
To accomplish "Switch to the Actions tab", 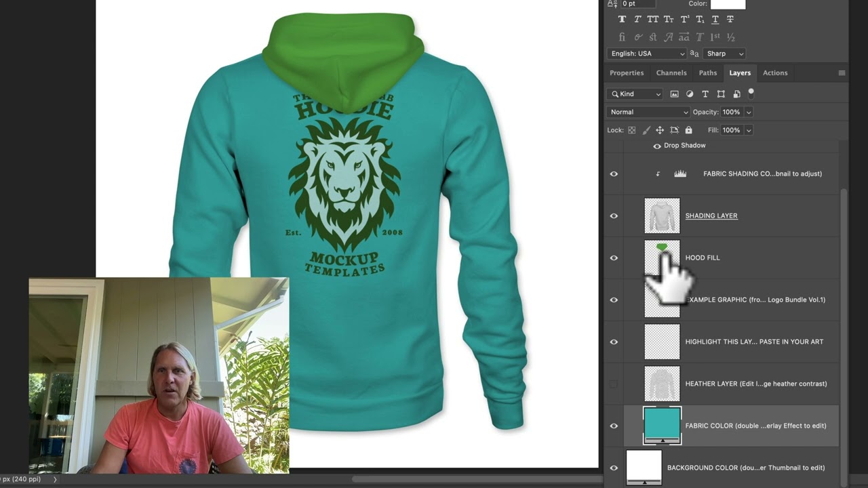I will point(775,73).
